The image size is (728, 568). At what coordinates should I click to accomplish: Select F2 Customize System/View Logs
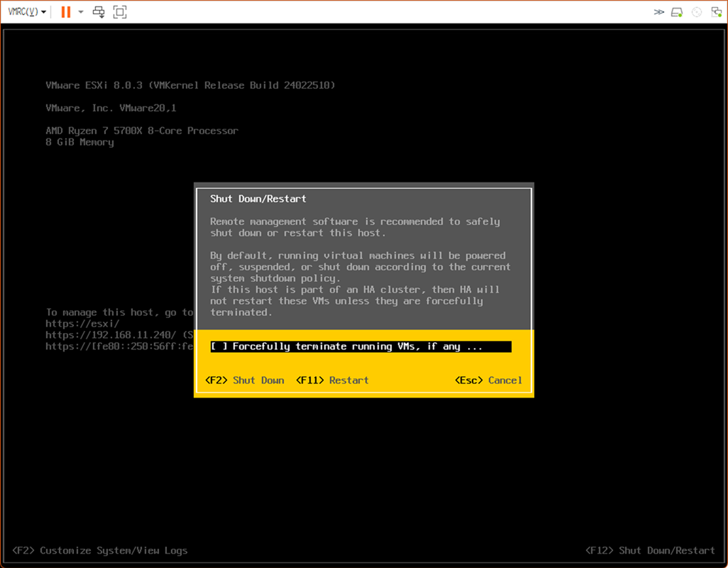(100, 551)
